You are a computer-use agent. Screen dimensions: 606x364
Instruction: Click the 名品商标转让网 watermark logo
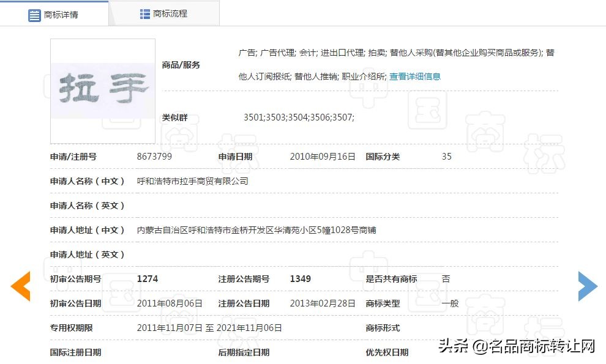[x=539, y=347]
